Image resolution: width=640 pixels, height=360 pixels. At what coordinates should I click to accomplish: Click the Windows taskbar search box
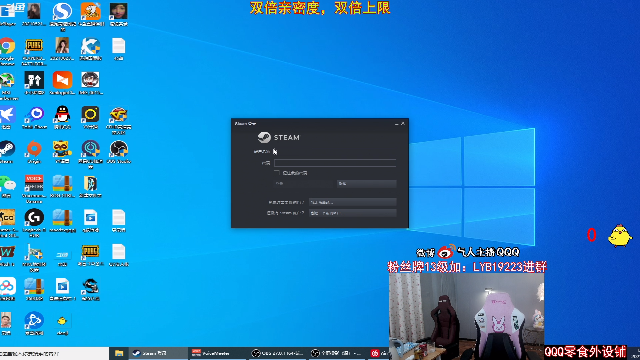54,353
